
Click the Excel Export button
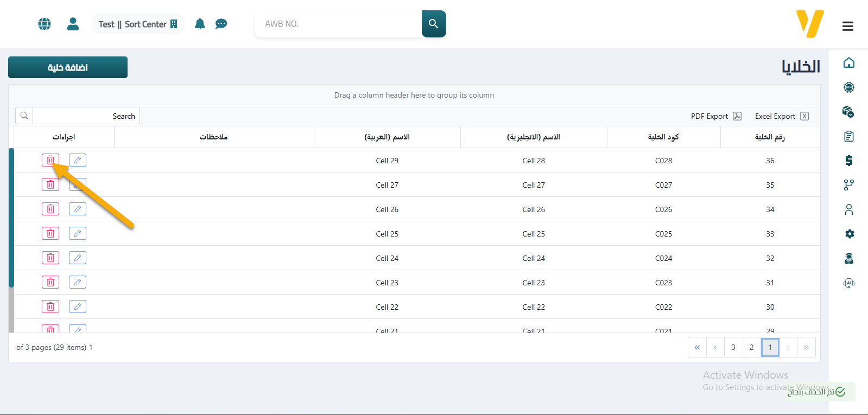pyautogui.click(x=781, y=116)
